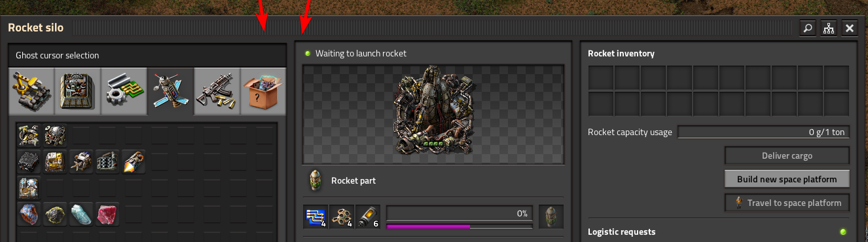Select the Space item group tab

170,91
